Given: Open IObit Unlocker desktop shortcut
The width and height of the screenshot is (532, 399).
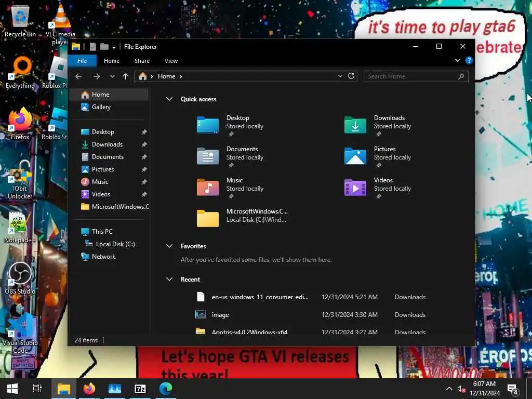Looking at the screenshot, I should click(x=20, y=180).
